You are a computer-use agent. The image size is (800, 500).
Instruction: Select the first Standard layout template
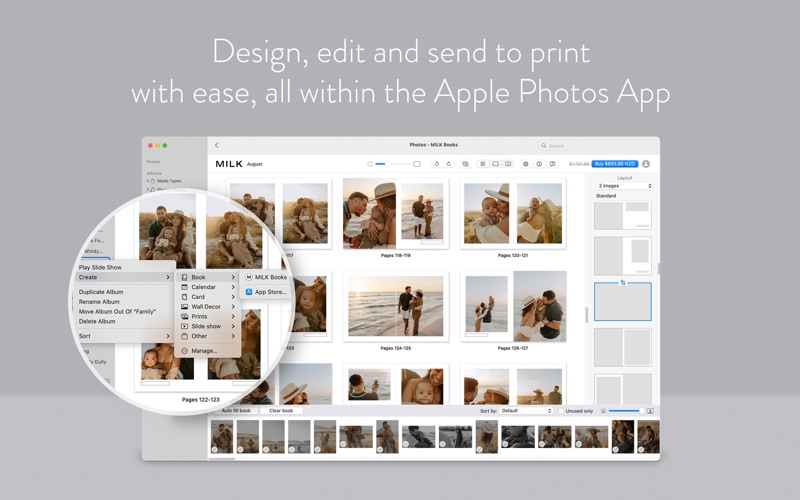click(622, 215)
